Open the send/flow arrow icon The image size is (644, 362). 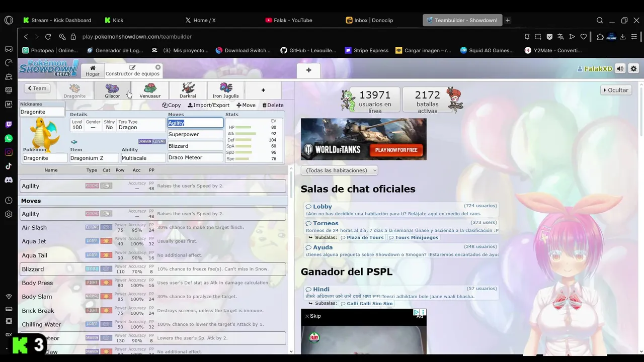(x=572, y=37)
